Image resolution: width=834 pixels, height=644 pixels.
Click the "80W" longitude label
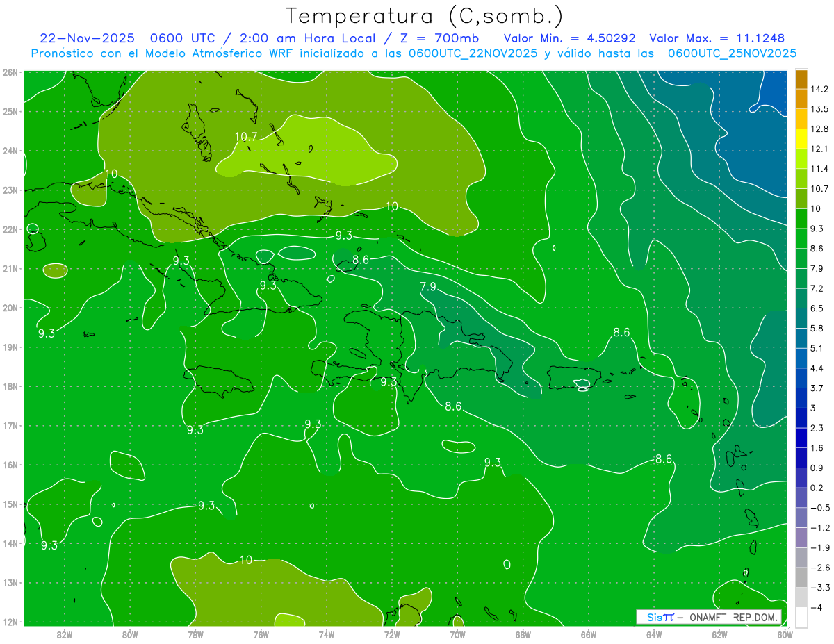coord(130,634)
